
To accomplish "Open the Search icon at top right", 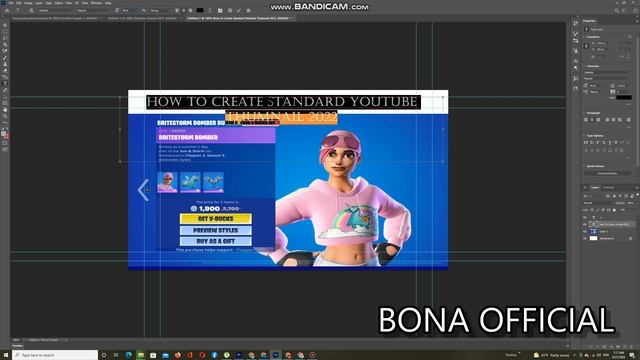I will (x=617, y=10).
